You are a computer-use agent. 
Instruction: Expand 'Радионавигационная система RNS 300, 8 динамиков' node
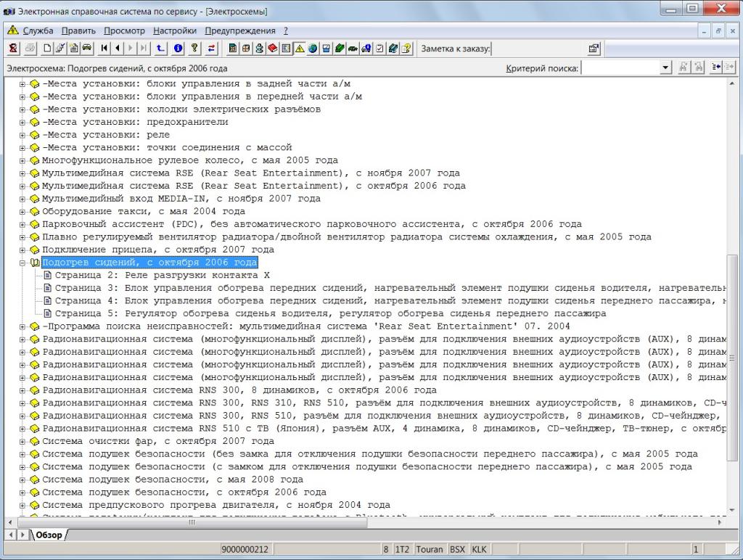pos(22,390)
